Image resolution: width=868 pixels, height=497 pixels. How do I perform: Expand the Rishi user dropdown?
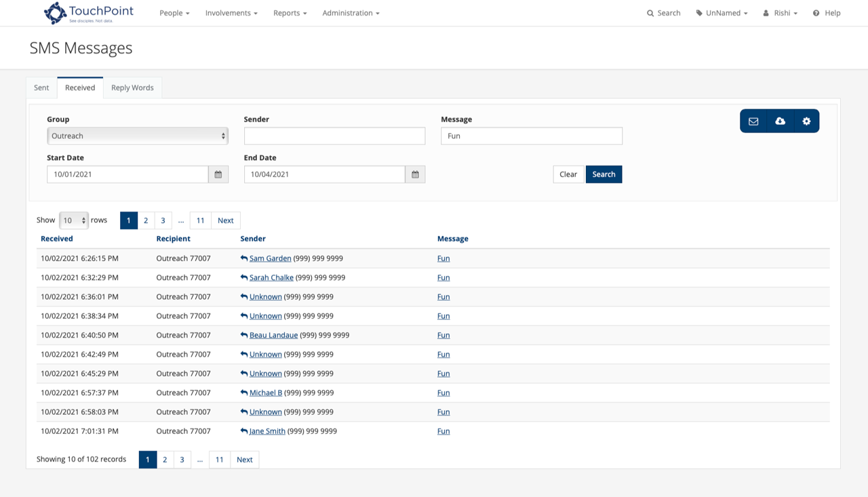pyautogui.click(x=780, y=13)
